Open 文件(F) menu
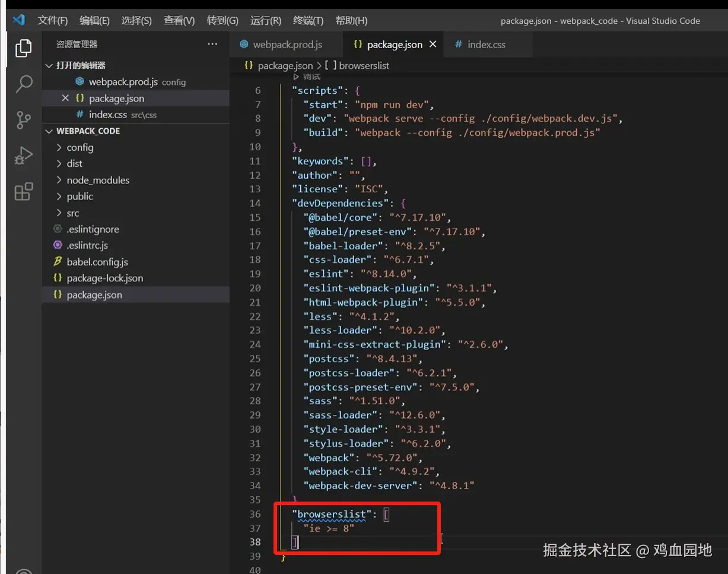The height and width of the screenshot is (574, 728). pyautogui.click(x=53, y=20)
